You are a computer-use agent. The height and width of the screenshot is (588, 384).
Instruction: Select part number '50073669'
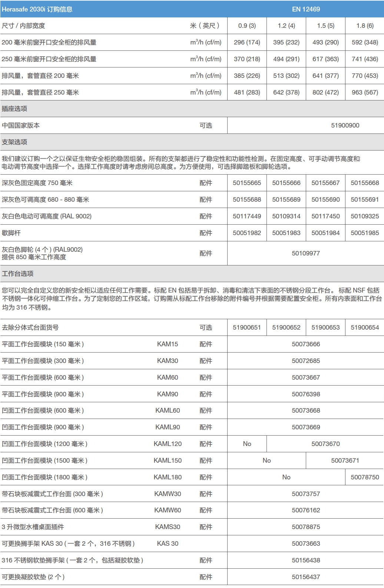[306, 427]
